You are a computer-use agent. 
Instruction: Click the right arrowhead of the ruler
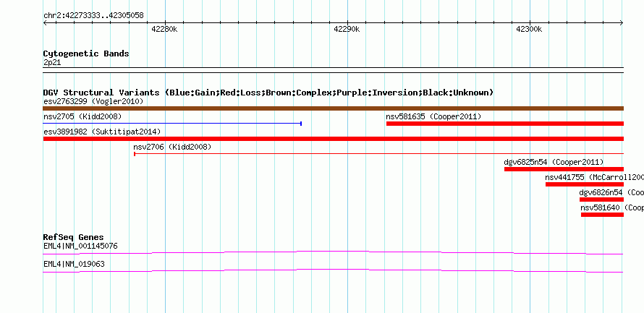click(x=622, y=22)
